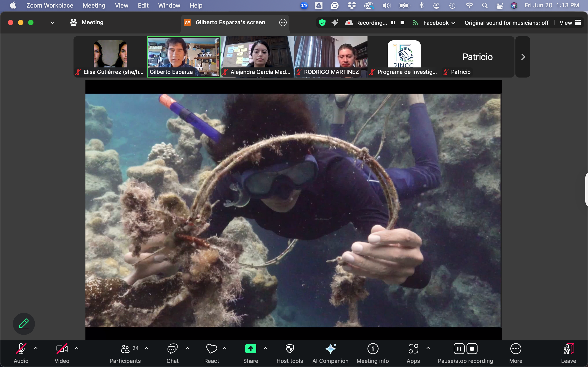Open the Window menu in the menu bar

pyautogui.click(x=169, y=5)
